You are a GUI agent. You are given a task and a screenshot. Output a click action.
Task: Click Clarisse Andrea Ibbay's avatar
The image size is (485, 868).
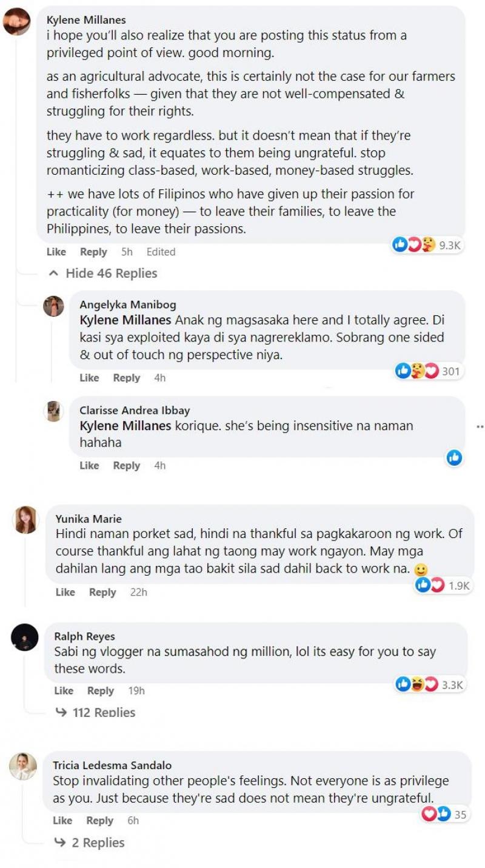click(x=53, y=411)
